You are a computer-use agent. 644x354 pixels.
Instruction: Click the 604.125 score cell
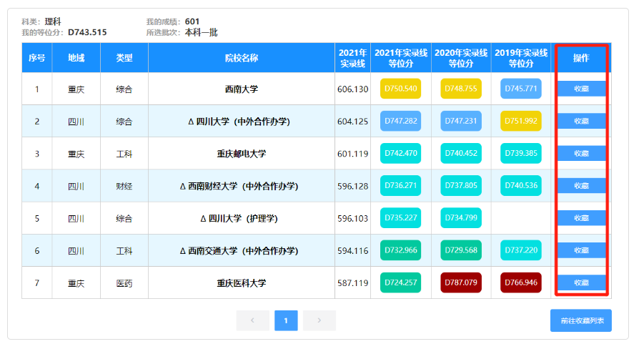353,122
